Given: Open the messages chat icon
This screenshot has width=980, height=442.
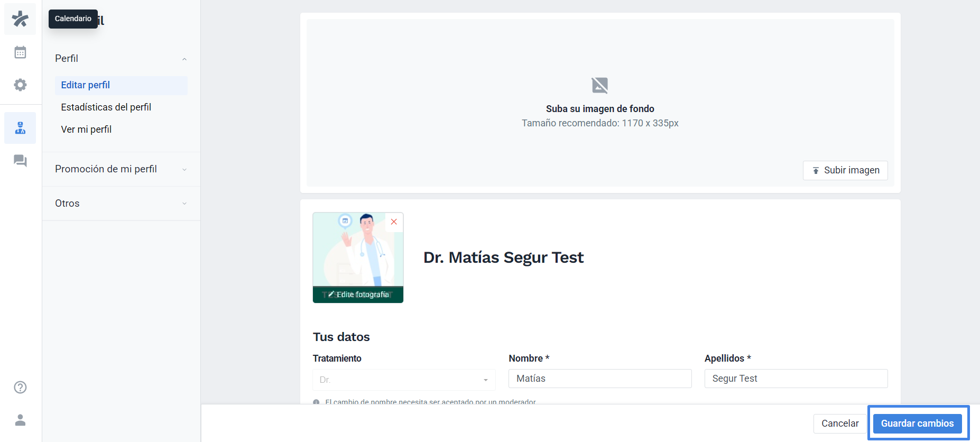Looking at the screenshot, I should pyautogui.click(x=20, y=161).
